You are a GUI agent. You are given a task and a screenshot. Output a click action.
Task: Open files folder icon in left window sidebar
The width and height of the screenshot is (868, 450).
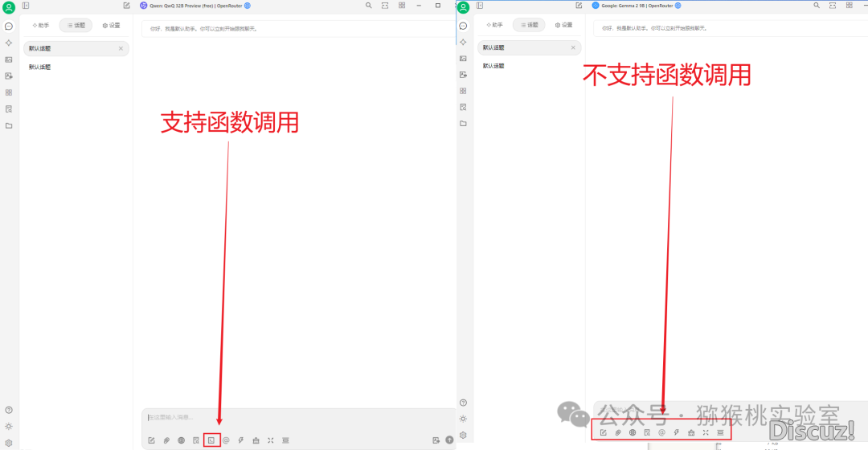coord(8,125)
